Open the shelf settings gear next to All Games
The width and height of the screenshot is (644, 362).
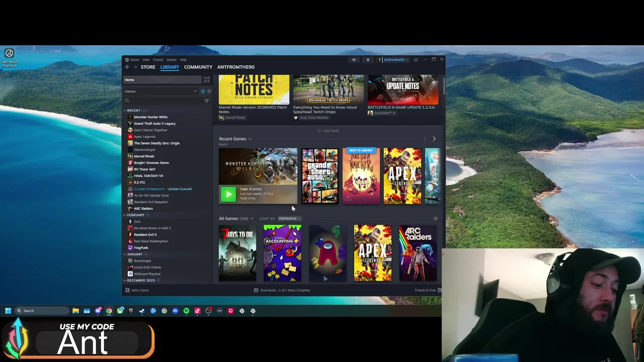pyautogui.click(x=436, y=219)
